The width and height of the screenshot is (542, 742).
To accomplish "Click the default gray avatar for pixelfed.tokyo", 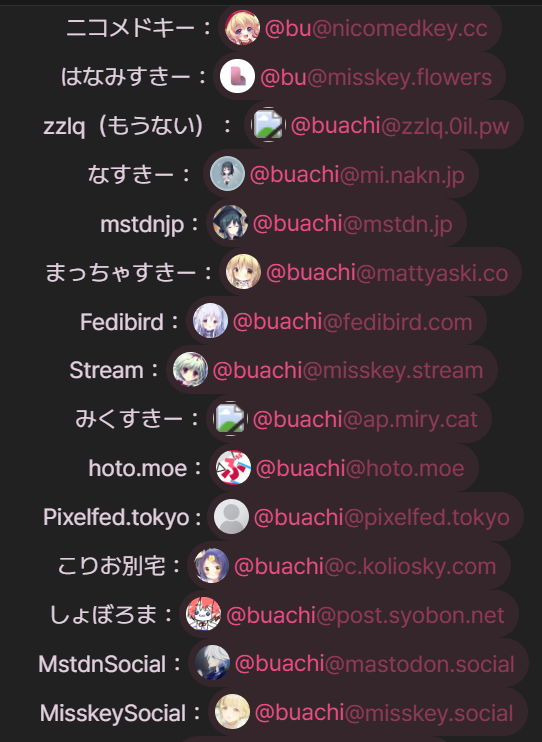I will click(x=231, y=516).
